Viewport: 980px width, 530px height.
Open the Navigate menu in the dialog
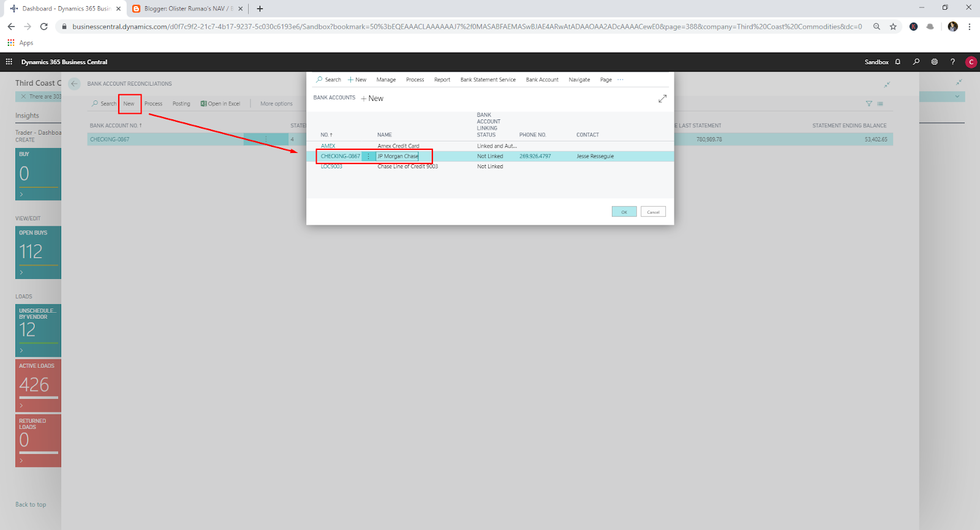(x=579, y=80)
